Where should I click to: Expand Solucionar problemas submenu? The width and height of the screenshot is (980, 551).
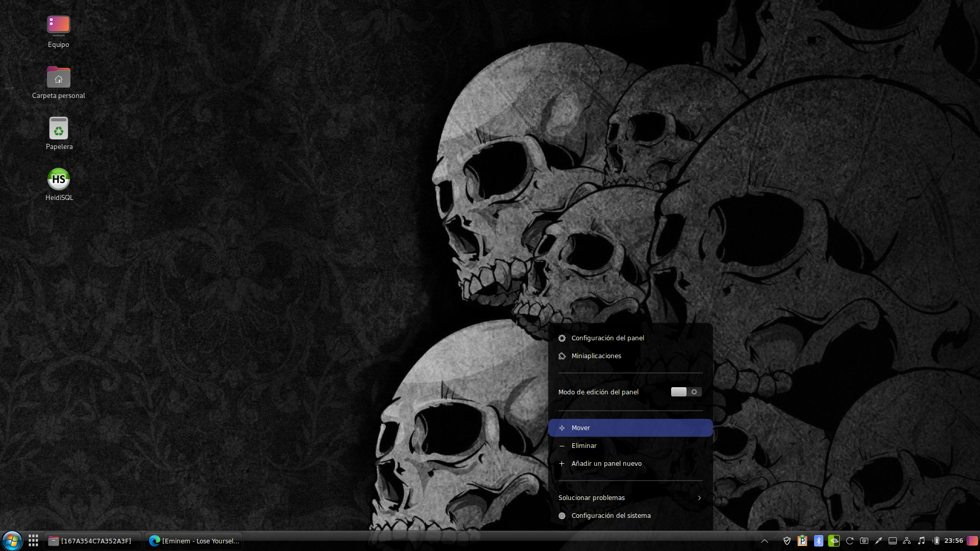coord(630,498)
